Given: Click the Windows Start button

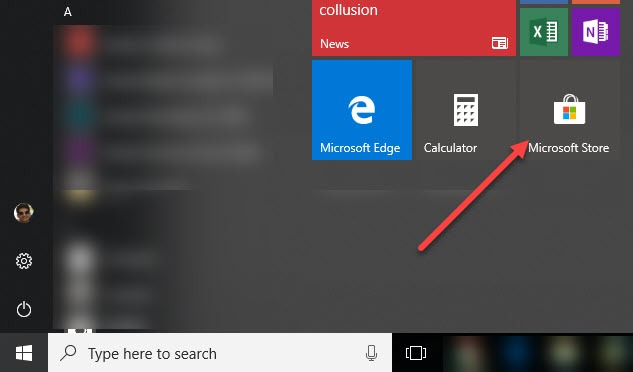Looking at the screenshot, I should coord(24,353).
